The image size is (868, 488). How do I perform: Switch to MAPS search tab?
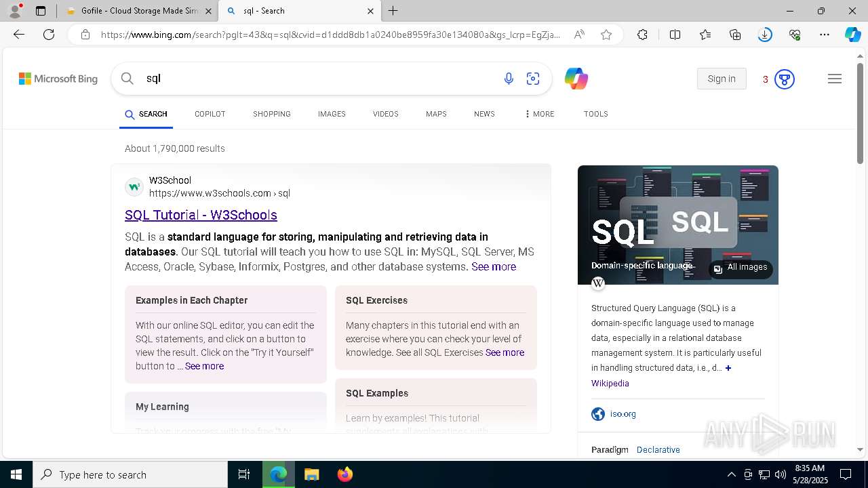click(x=436, y=114)
